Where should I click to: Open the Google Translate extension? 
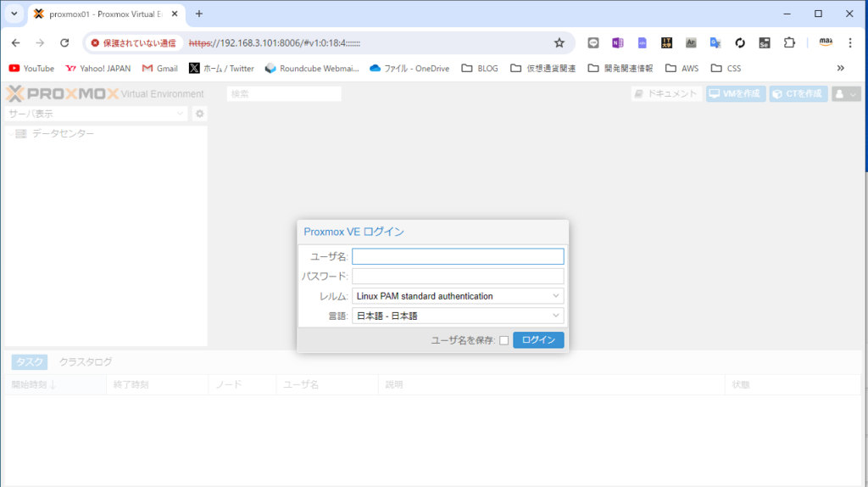click(x=715, y=42)
